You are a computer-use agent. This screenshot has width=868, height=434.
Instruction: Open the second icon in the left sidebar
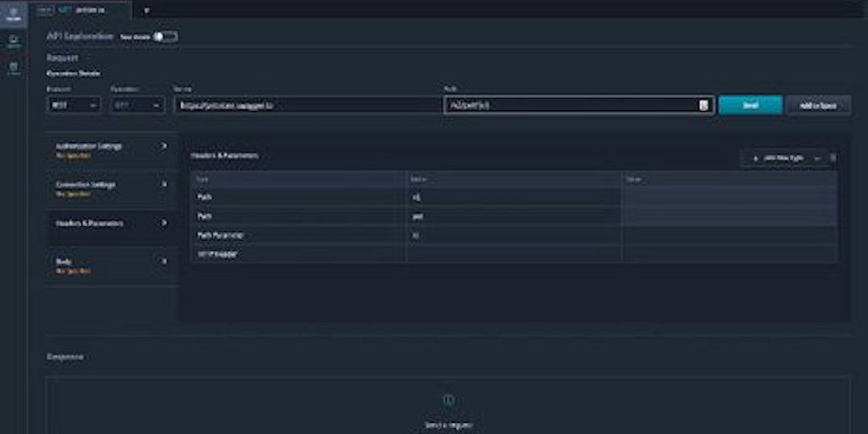coord(14,42)
